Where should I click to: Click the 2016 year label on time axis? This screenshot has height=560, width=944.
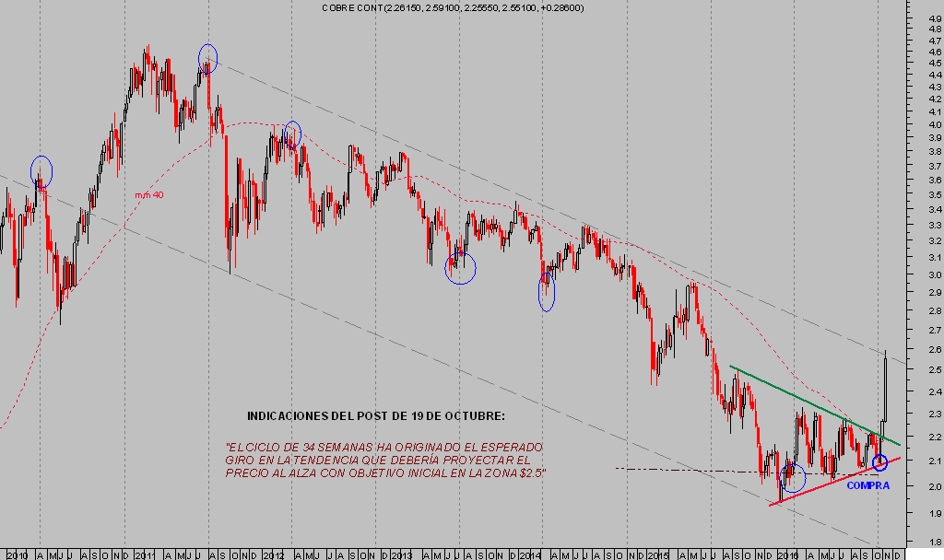786,555
